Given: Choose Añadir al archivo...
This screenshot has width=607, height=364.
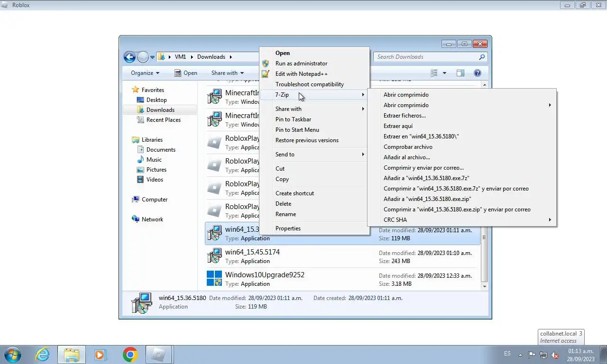Looking at the screenshot, I should (x=461, y=157).
